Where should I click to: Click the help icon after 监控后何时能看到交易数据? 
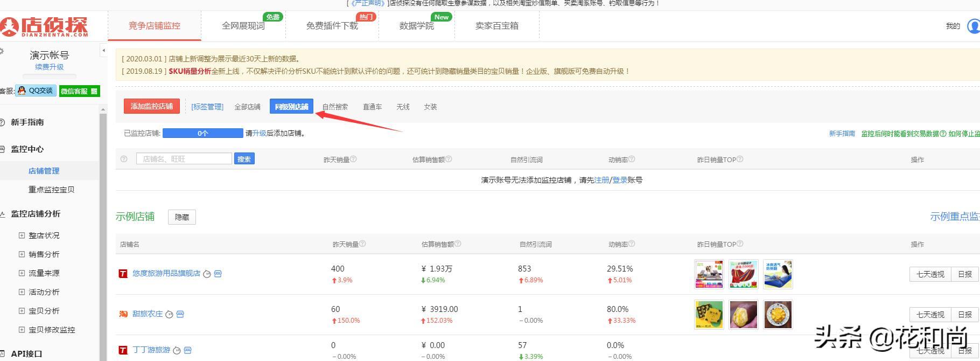[943, 134]
